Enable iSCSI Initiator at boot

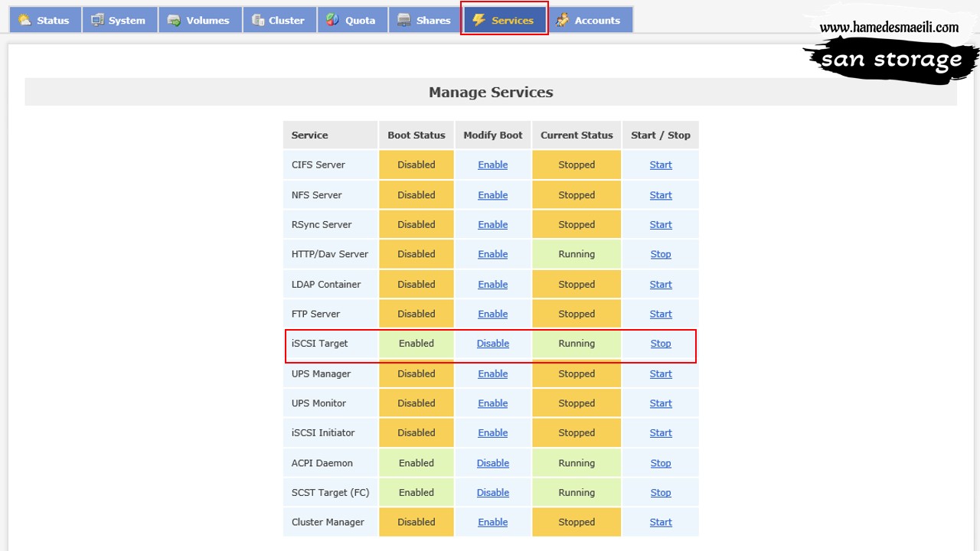coord(493,432)
